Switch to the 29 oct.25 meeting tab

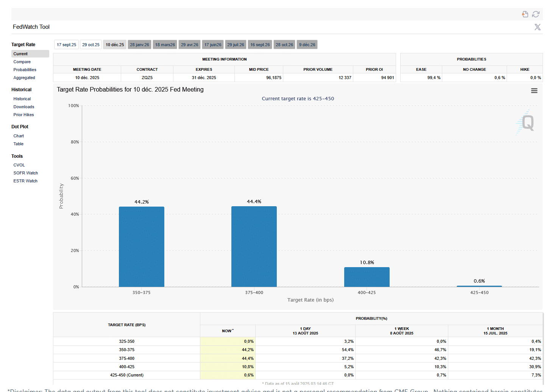[x=91, y=45]
